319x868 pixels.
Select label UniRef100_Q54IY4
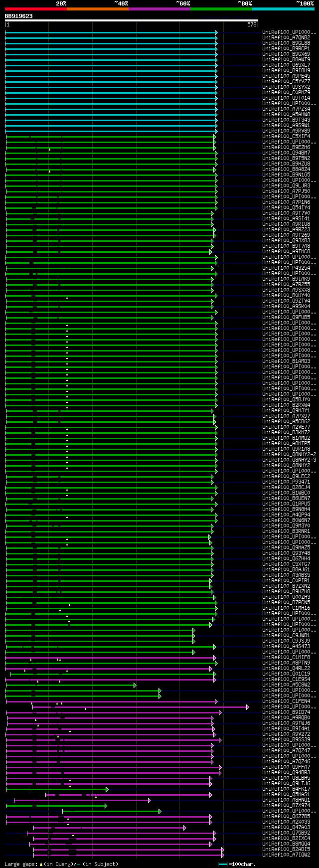tap(286, 207)
